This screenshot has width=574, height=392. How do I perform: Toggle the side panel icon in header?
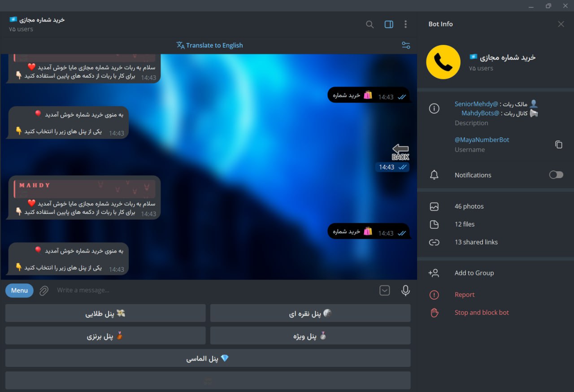[389, 24]
